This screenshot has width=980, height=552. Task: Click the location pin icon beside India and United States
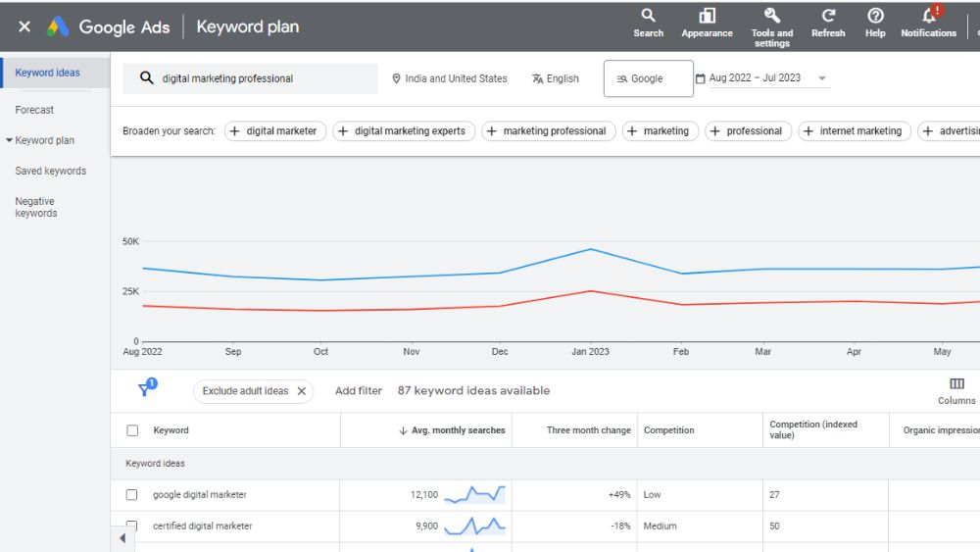point(396,78)
